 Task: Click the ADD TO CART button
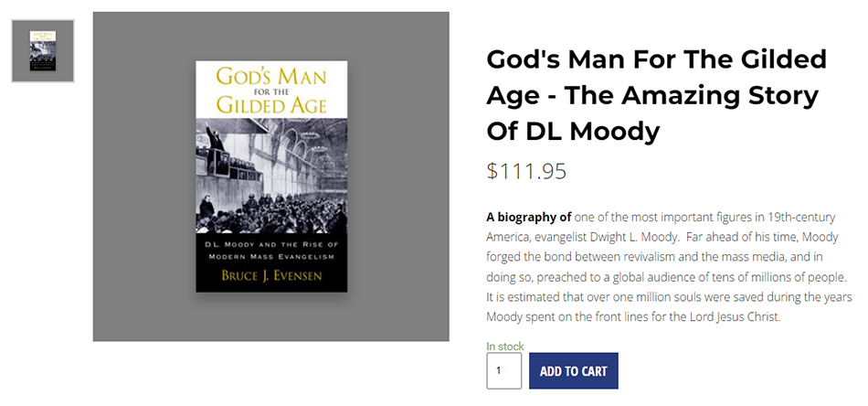click(x=573, y=371)
